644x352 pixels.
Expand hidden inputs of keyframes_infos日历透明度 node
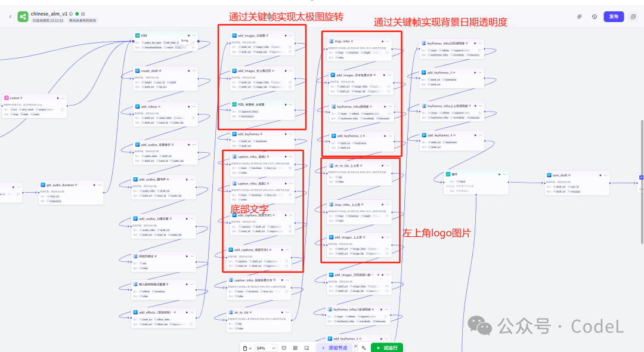click(479, 51)
